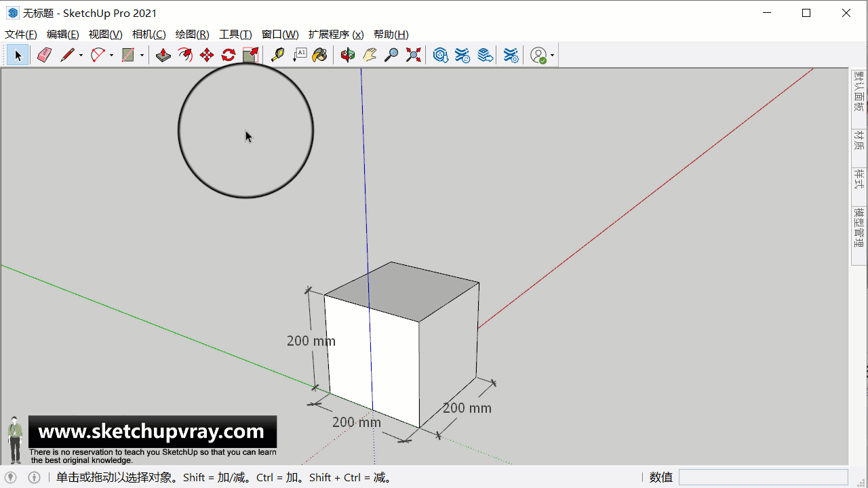
Task: Select the Paint Bucket tool
Action: point(320,56)
